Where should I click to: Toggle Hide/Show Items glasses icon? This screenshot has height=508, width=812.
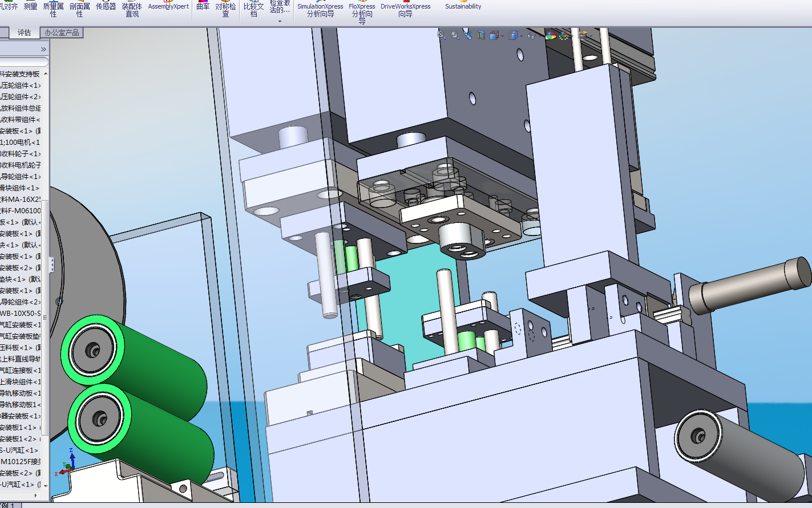[531, 36]
